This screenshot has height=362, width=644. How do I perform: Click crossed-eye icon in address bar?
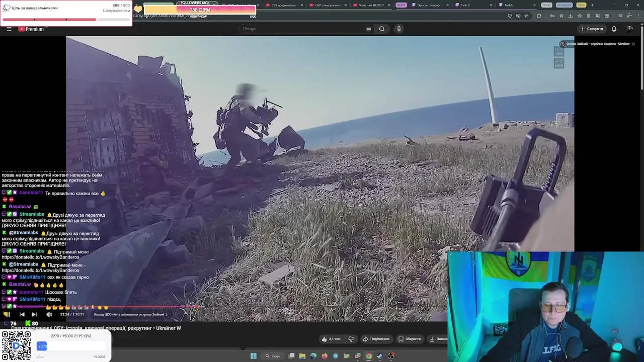[x=518, y=16]
